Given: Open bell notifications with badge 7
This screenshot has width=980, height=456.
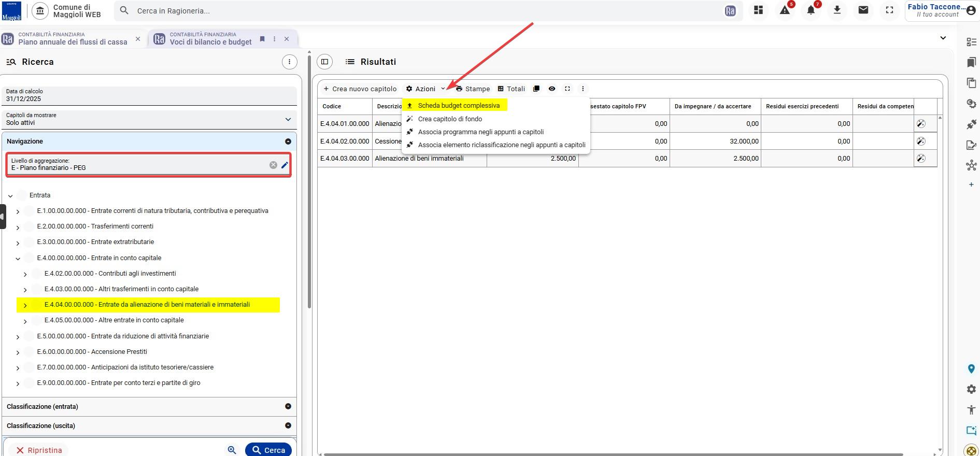Looking at the screenshot, I should [811, 10].
